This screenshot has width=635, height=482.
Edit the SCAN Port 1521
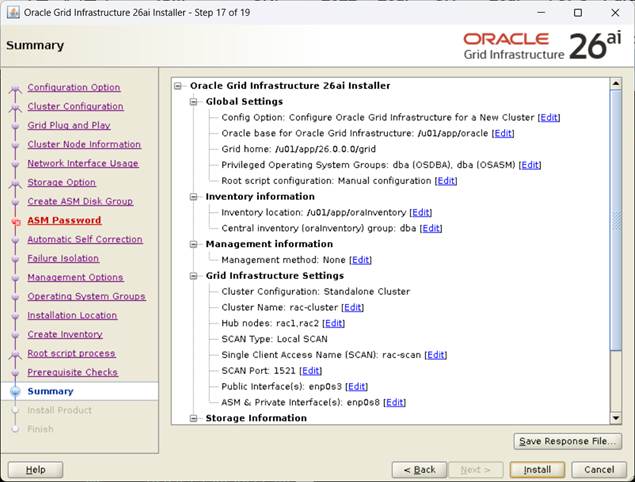click(311, 371)
